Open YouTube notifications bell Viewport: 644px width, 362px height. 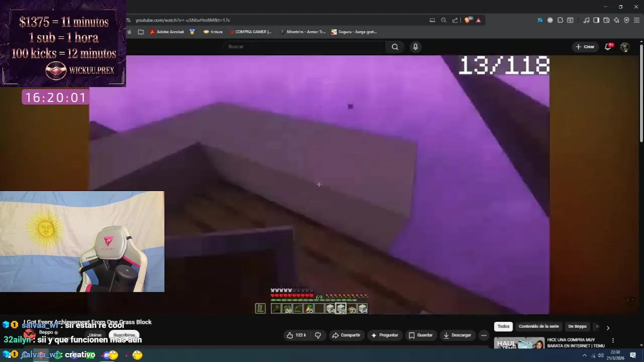[x=608, y=47]
